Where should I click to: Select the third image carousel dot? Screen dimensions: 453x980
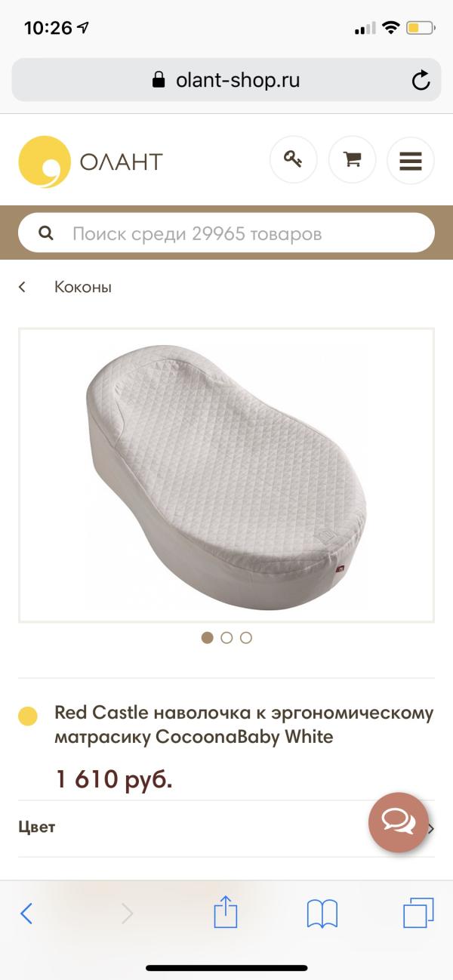coord(245,638)
